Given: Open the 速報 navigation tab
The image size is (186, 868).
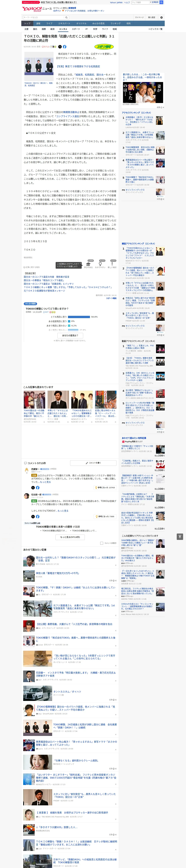Looking at the screenshot, I should tap(38, 23).
